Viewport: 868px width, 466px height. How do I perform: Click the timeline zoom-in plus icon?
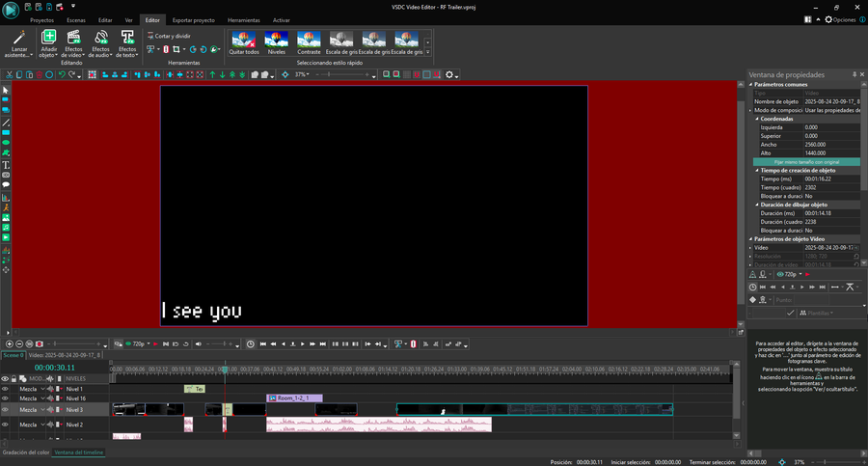pyautogui.click(x=10, y=344)
